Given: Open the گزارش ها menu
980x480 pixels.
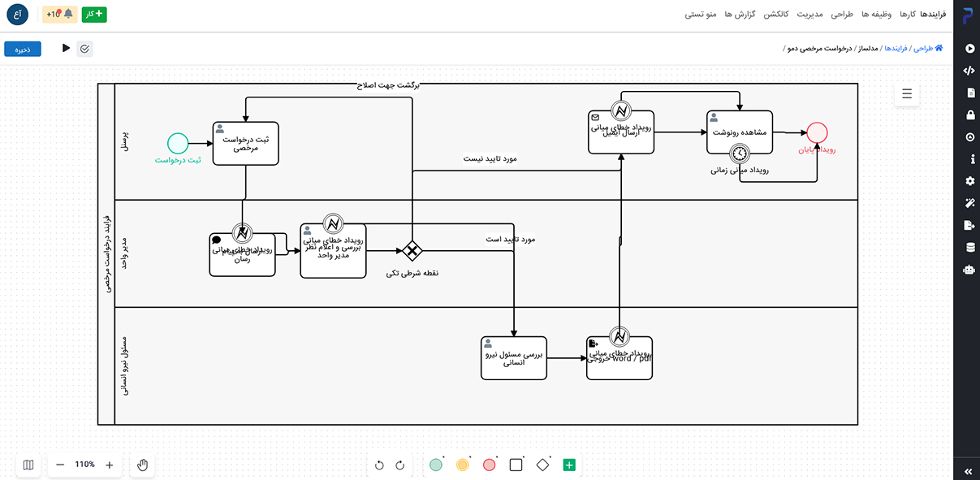Looking at the screenshot, I should pyautogui.click(x=740, y=15).
